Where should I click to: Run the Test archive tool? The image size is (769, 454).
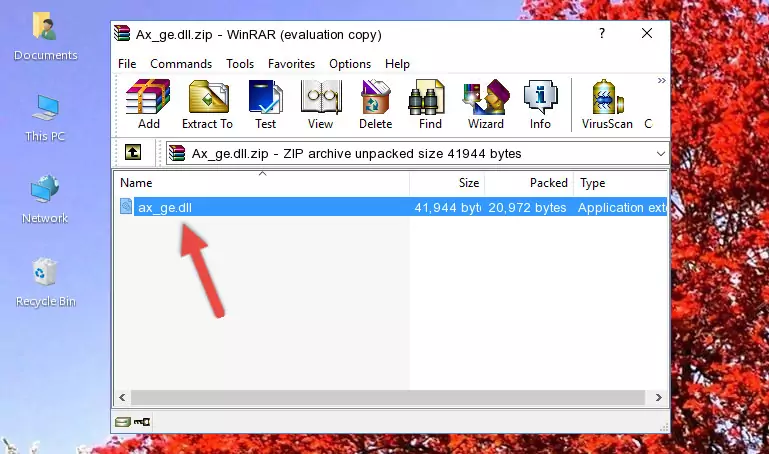[x=265, y=104]
